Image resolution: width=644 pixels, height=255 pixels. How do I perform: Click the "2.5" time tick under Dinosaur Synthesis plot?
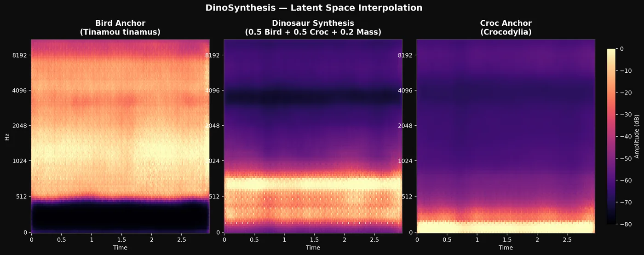click(x=374, y=240)
